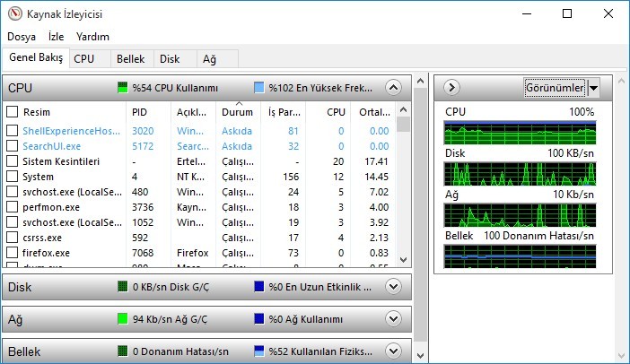Open the Dosya menu
Screen dimensions: 630x364
[22, 37]
